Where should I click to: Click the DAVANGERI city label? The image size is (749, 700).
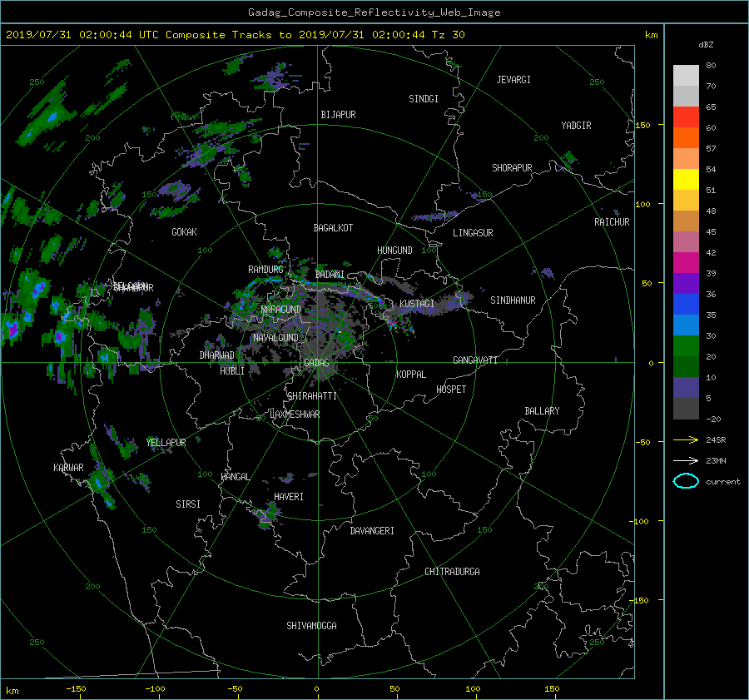coord(372,531)
